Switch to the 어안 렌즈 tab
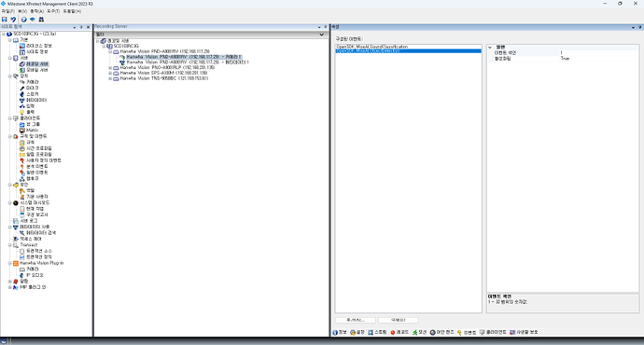This screenshot has height=345, width=644. (441, 332)
